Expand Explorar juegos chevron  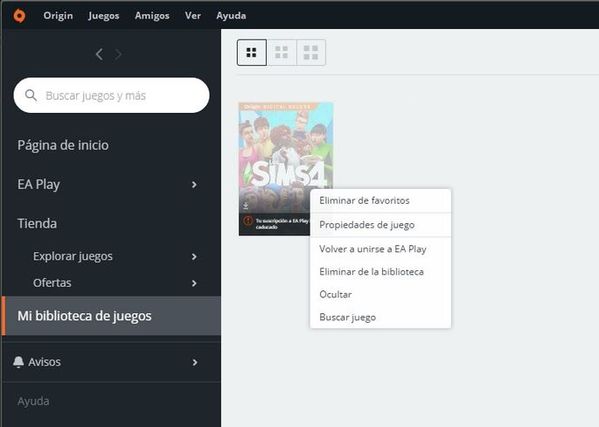[x=194, y=257]
